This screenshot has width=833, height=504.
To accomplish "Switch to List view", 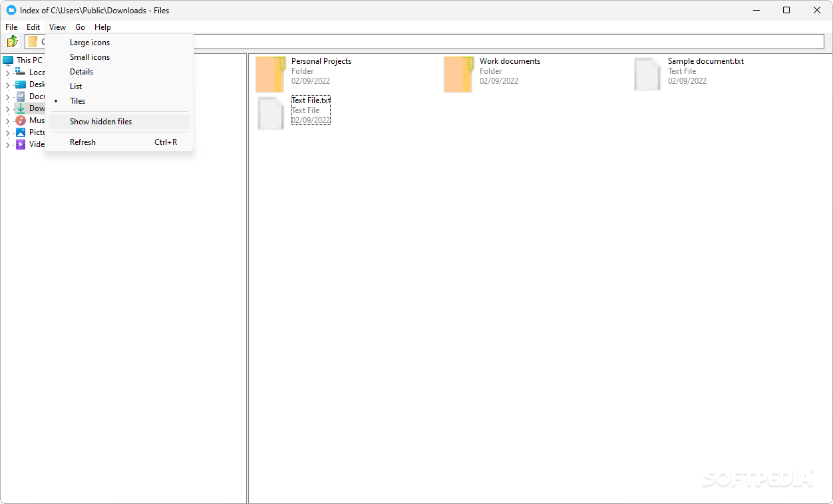I will coord(119,86).
